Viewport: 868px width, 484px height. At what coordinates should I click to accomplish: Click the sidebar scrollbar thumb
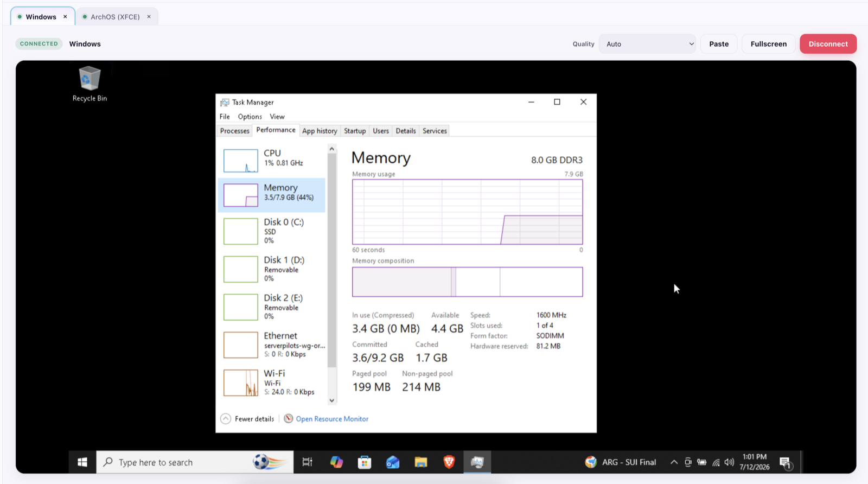click(332, 260)
